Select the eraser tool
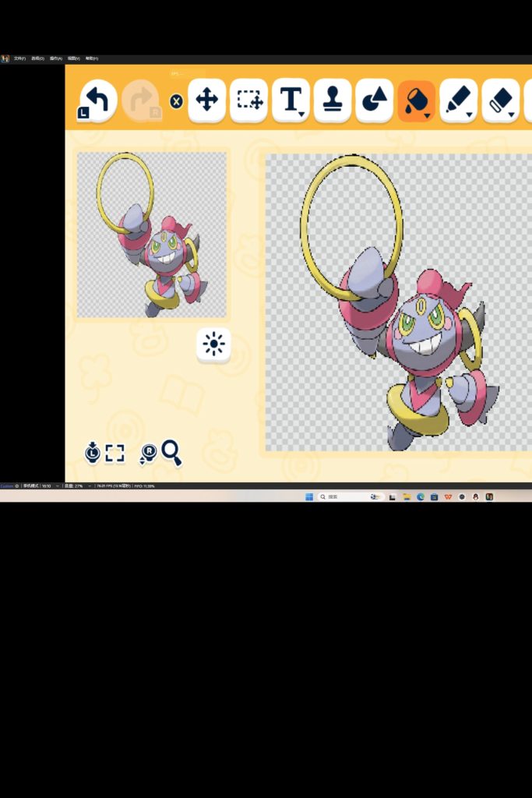 pyautogui.click(x=501, y=100)
